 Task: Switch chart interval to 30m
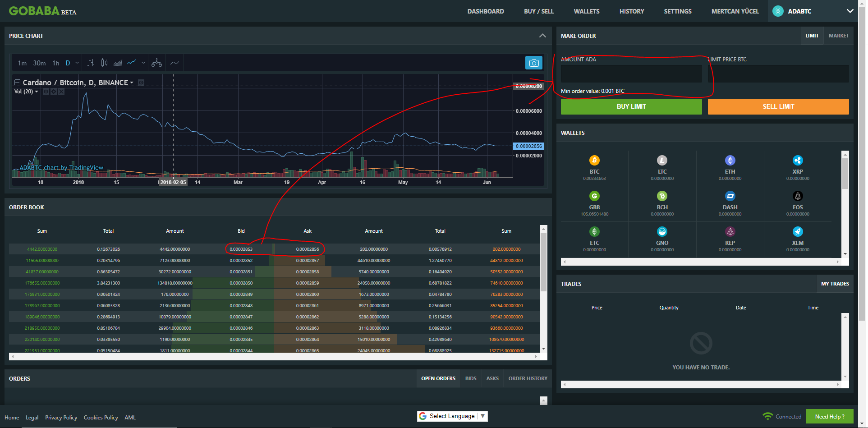click(39, 63)
